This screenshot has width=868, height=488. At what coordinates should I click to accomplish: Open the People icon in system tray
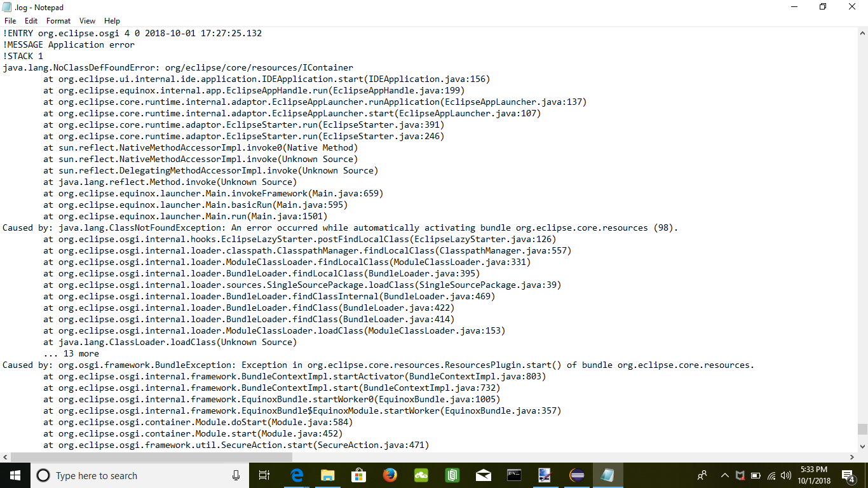pos(702,475)
